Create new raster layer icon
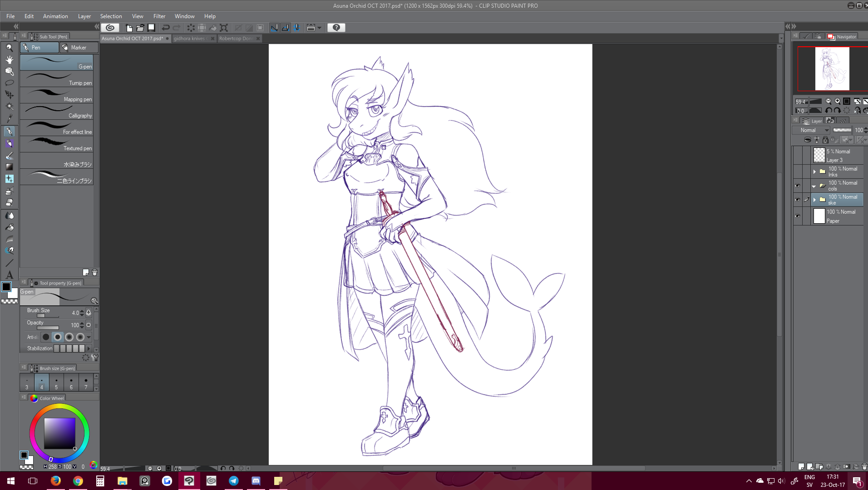 coord(801,466)
